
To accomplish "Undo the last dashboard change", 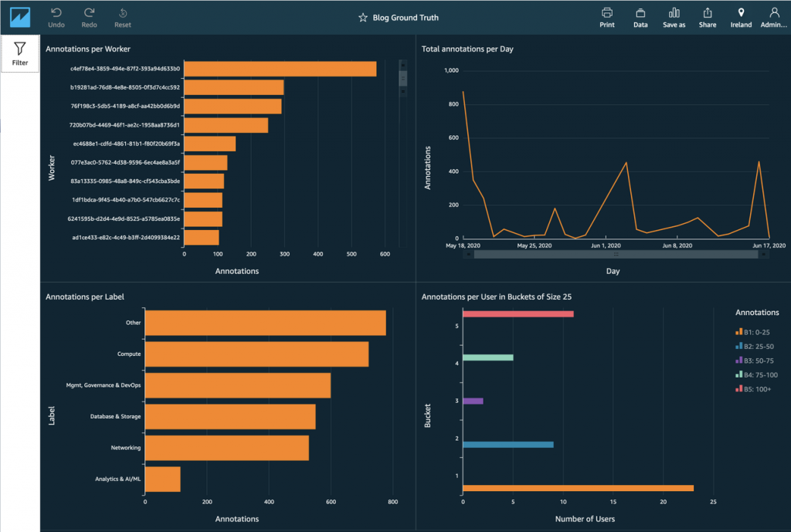I will [56, 17].
